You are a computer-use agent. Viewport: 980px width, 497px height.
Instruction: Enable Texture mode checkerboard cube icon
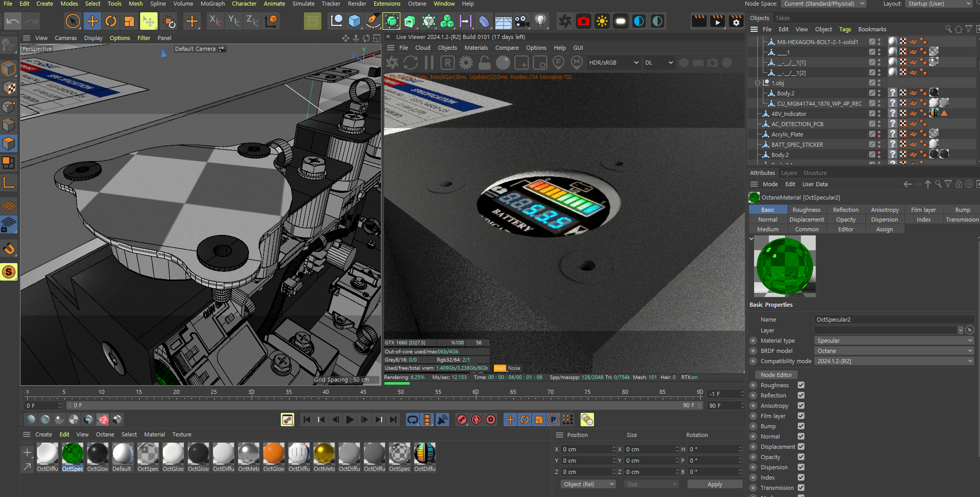pyautogui.click(x=9, y=88)
